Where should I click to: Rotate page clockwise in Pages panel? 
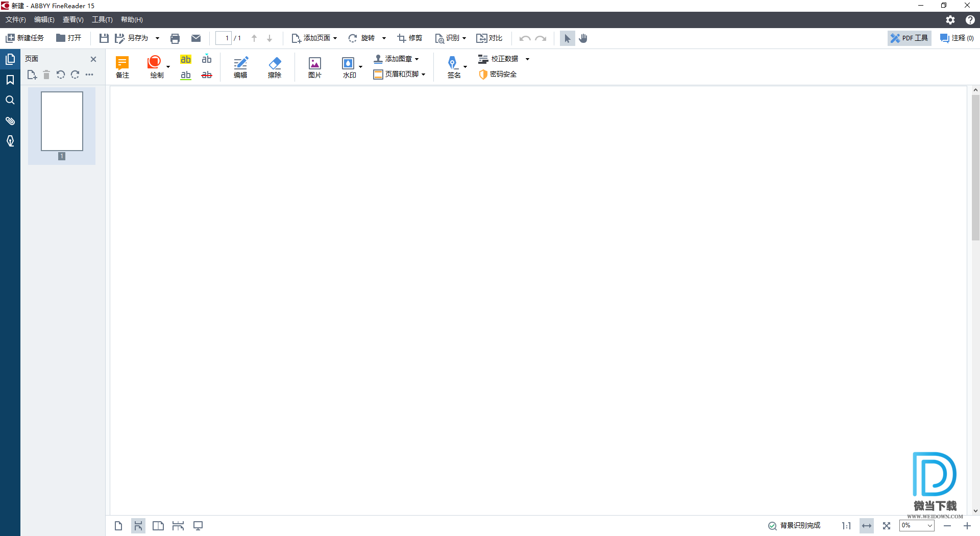click(75, 75)
